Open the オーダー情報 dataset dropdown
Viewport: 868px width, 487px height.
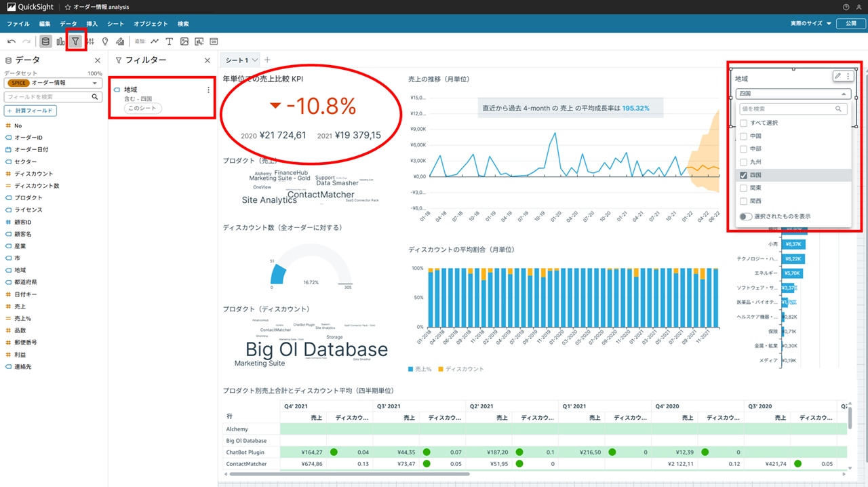coord(53,83)
